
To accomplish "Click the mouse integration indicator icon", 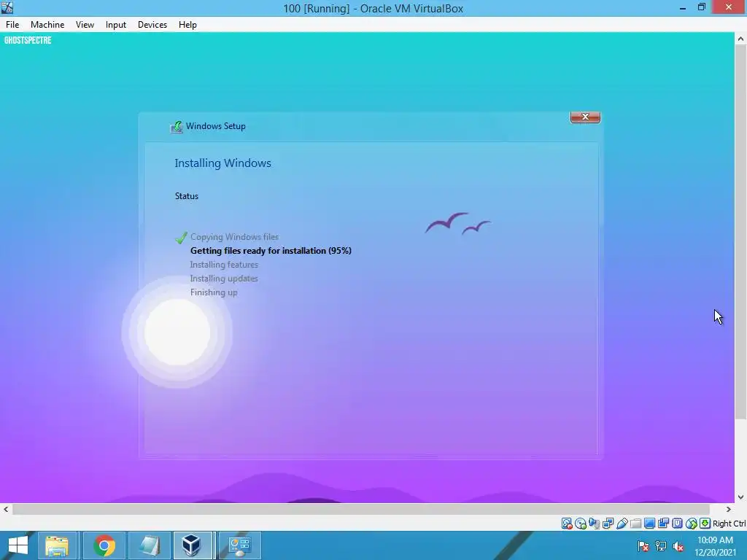I will [692, 524].
